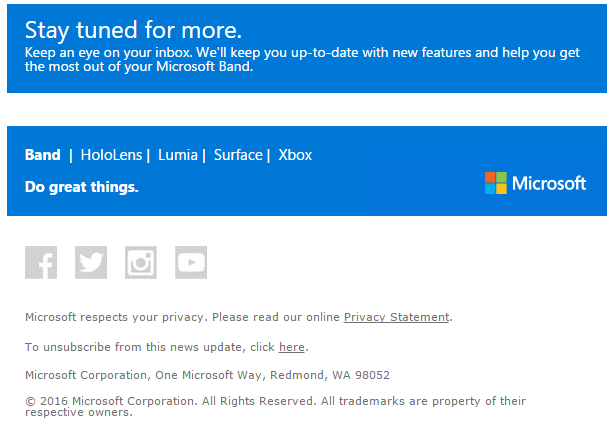Open the HoloLens product link
This screenshot has width=614, height=430.
click(112, 155)
